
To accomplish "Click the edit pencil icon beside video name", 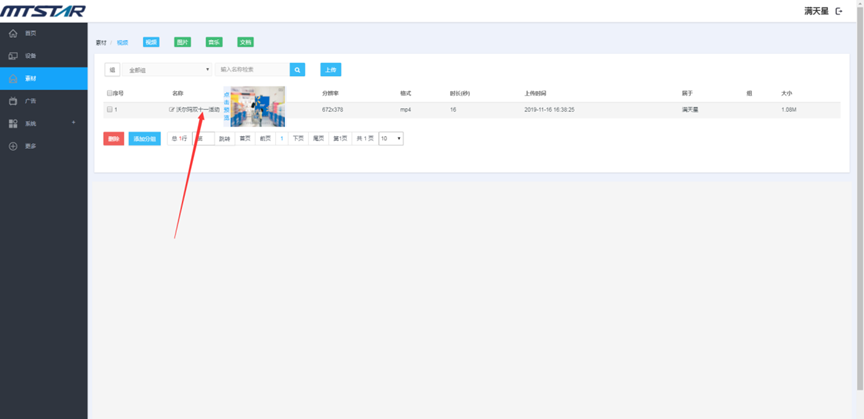I will click(x=172, y=109).
